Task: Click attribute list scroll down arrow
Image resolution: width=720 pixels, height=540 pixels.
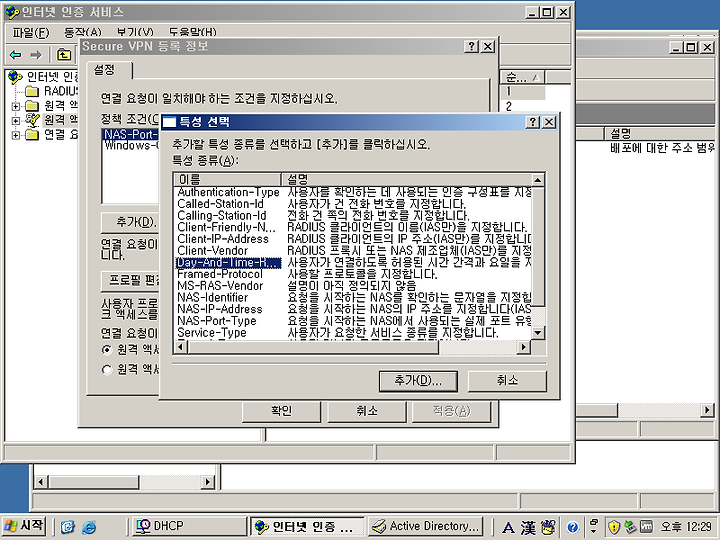Action: click(538, 333)
